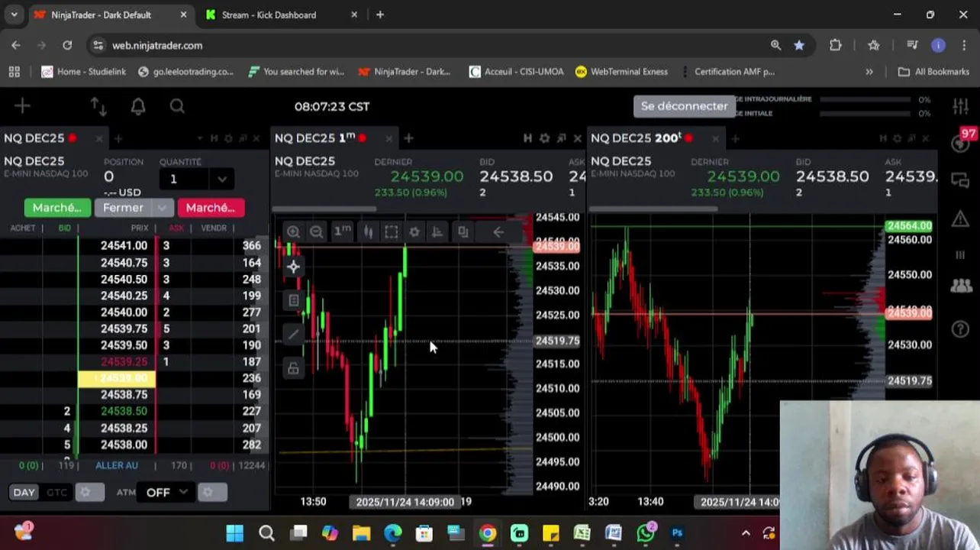Click price 24538.50 row in ladder
This screenshot has height=550, width=980.
[124, 411]
